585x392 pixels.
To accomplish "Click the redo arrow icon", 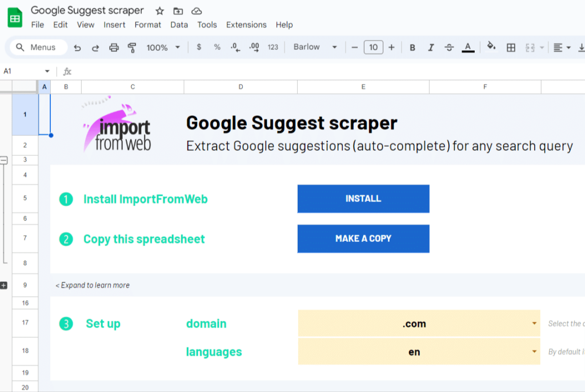I will click(x=95, y=47).
